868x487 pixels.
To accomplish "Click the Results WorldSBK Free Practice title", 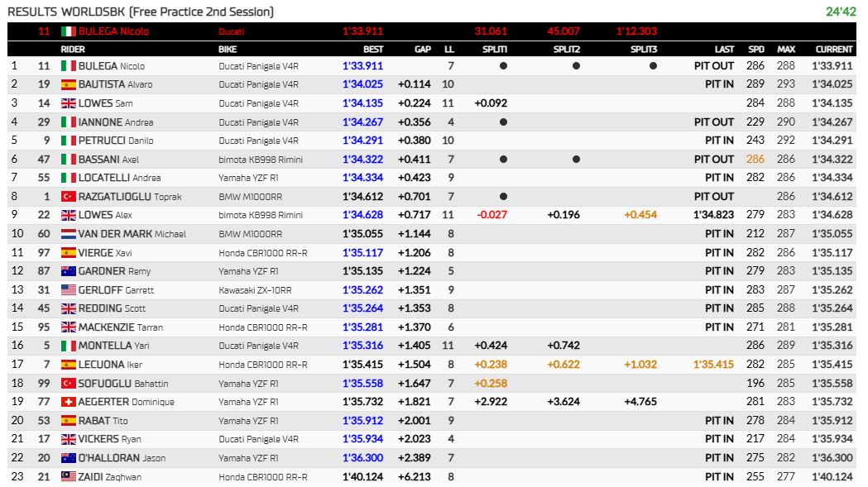I will pyautogui.click(x=141, y=12).
